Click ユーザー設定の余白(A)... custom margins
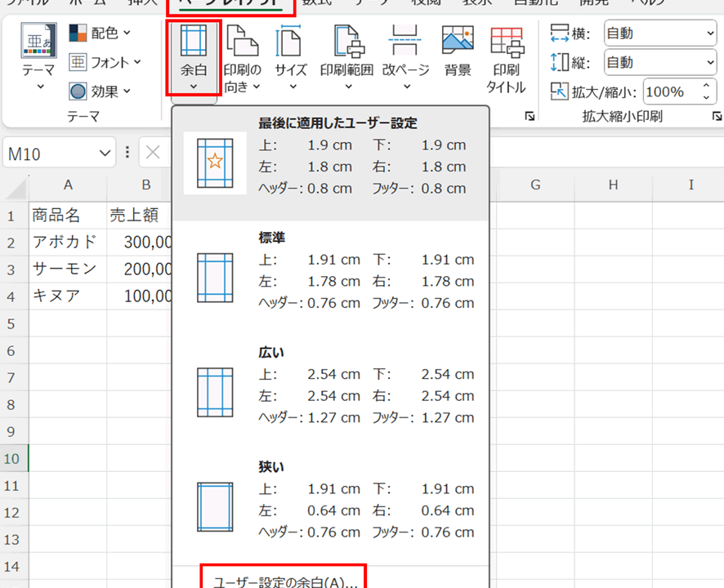 tap(284, 581)
